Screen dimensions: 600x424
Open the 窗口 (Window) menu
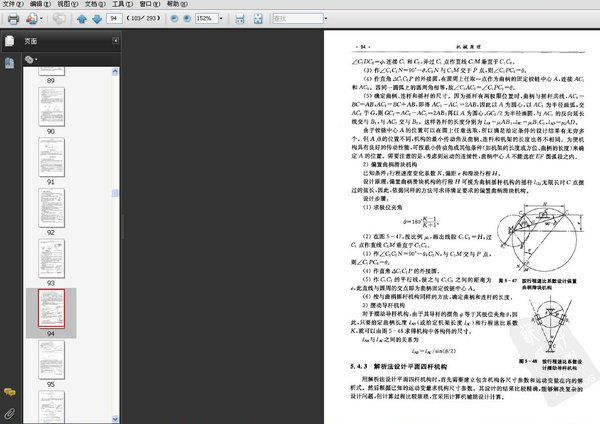(150, 4)
